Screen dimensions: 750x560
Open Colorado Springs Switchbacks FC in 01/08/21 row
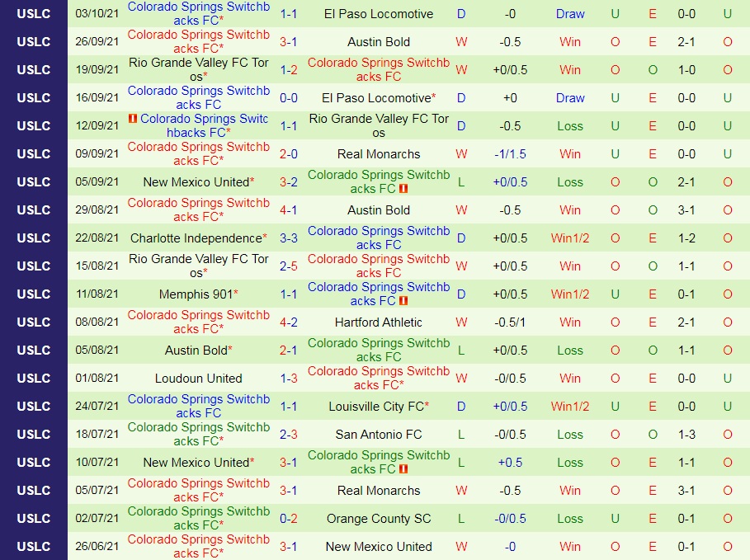point(379,379)
